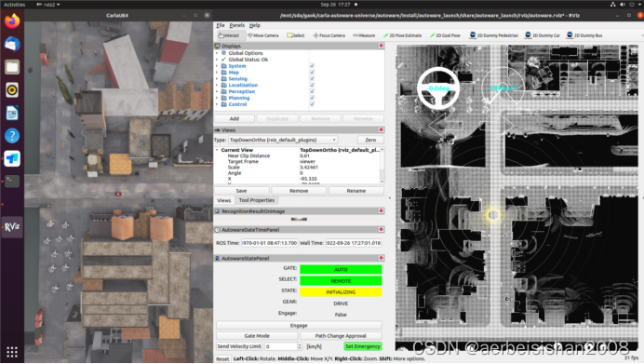Switch to the Tool Properties tab
644x364 pixels.
(x=257, y=200)
